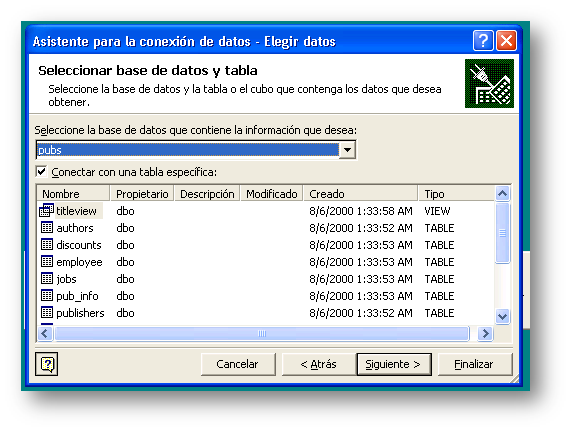This screenshot has height=433, width=572.
Task: Sort by the Creado column header
Action: coord(360,194)
